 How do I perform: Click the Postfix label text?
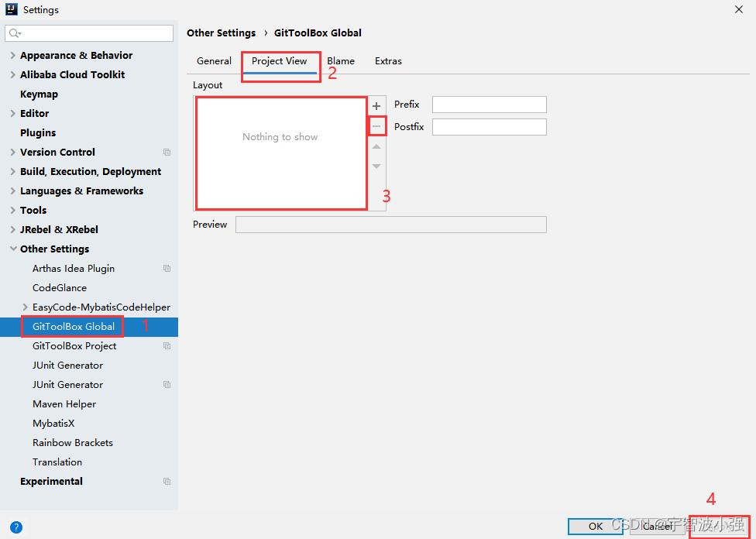tap(409, 127)
